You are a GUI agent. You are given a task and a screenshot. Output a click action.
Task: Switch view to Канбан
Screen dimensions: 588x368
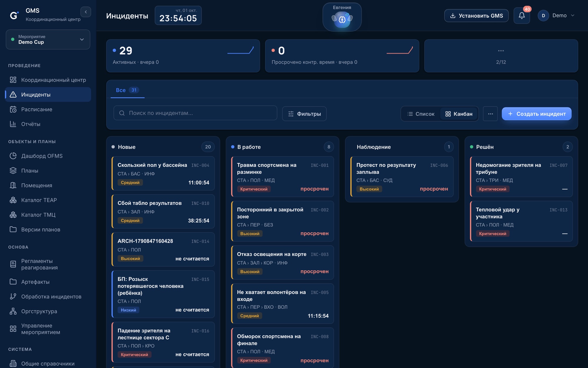tap(459, 114)
